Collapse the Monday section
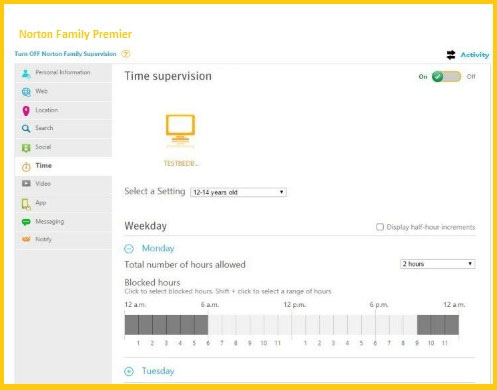This screenshot has height=390, width=497. (x=129, y=249)
